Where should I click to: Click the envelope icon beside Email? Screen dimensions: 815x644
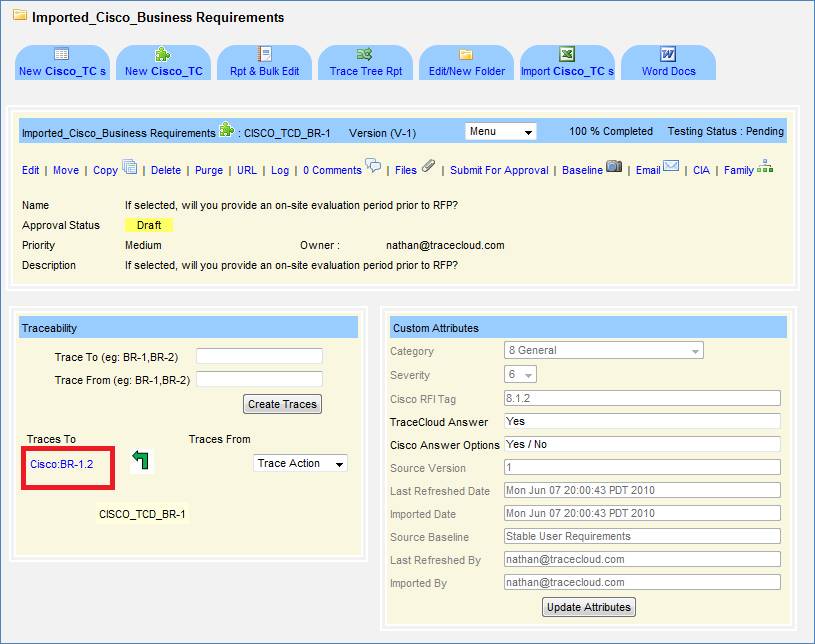[671, 166]
